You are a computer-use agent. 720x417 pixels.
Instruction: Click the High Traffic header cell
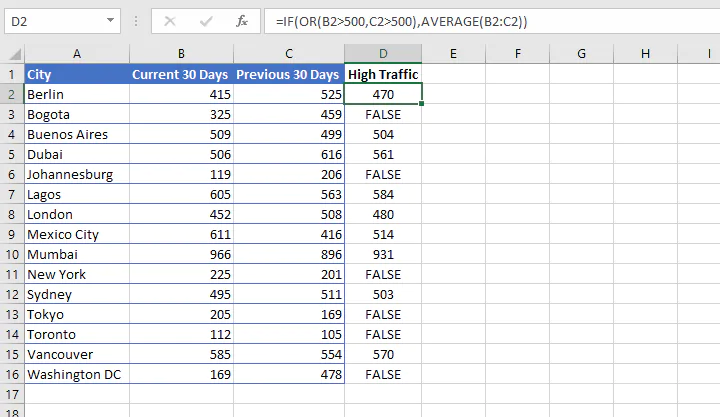[383, 74]
